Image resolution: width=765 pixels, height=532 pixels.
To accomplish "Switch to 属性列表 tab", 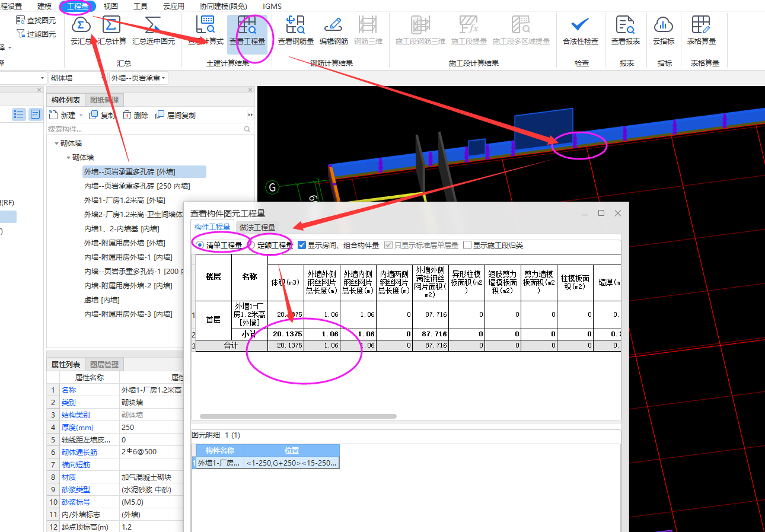I will point(66,364).
